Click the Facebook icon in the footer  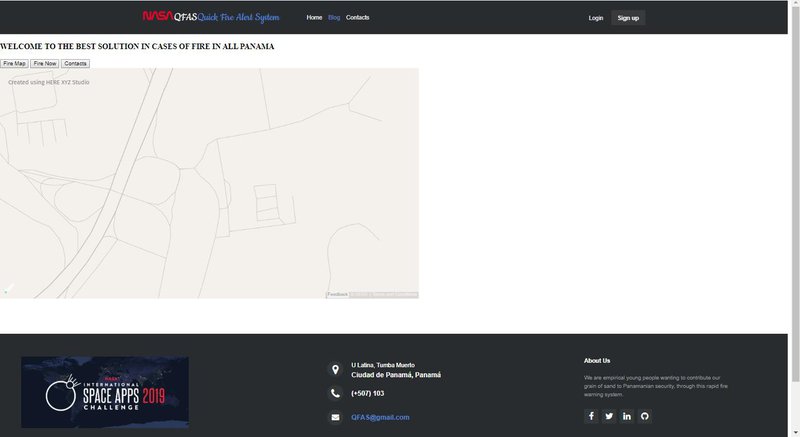point(591,416)
